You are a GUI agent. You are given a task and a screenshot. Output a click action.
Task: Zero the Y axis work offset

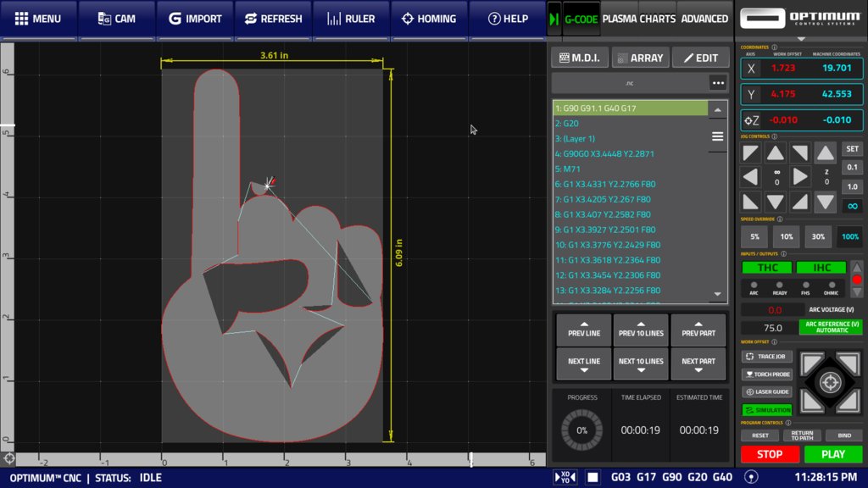[x=751, y=94]
